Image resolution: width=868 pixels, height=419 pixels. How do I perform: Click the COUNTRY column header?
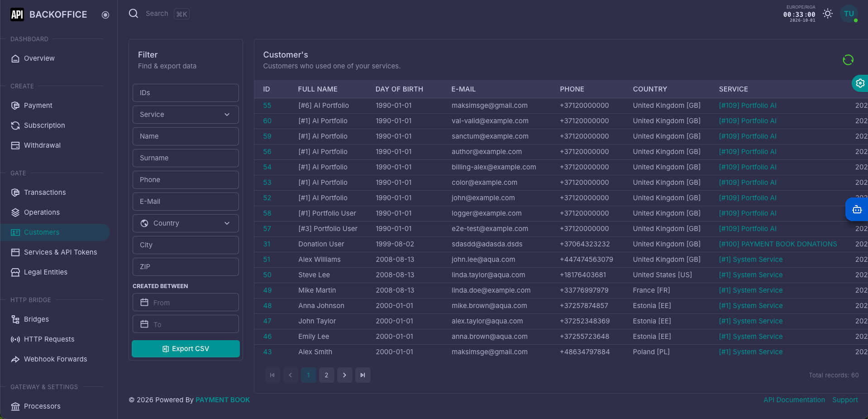650,89
